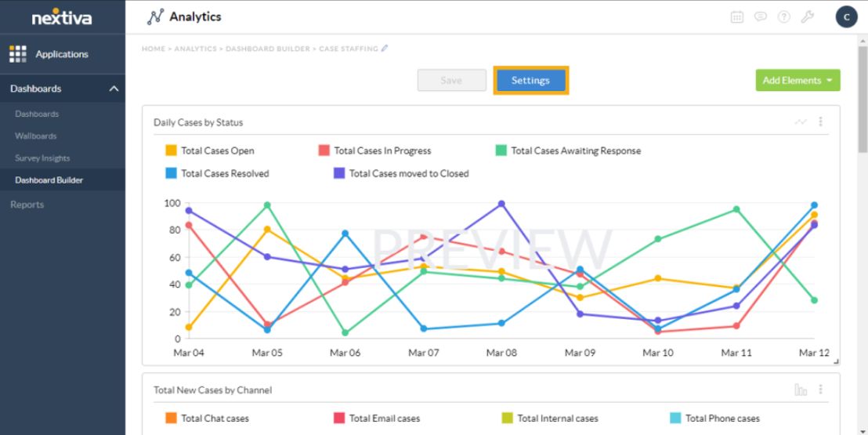Viewport: 868px width, 435px height.
Task: Collapse the Dashboards sidebar section
Action: click(x=114, y=89)
